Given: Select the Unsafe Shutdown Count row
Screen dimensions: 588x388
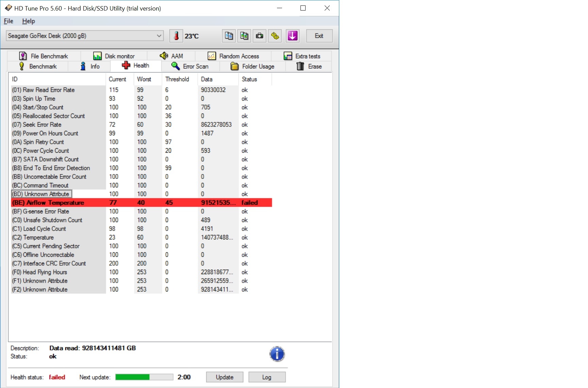Looking at the screenshot, I should point(142,220).
